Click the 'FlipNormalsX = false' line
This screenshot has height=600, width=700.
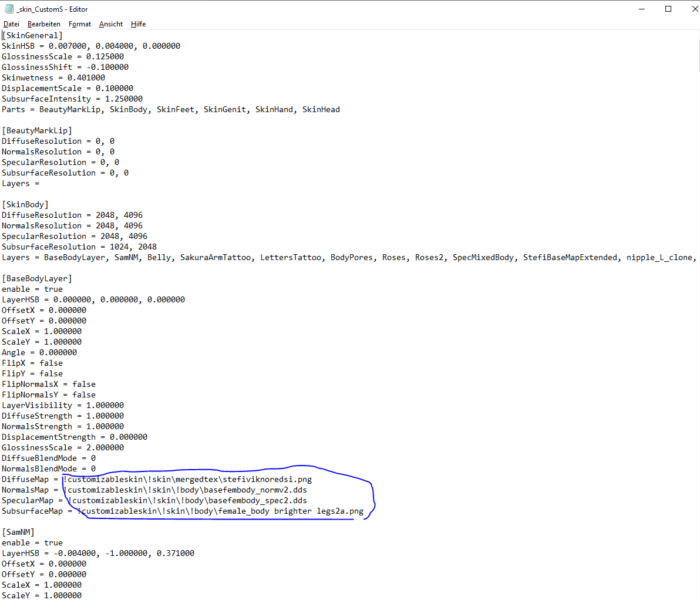coord(49,385)
